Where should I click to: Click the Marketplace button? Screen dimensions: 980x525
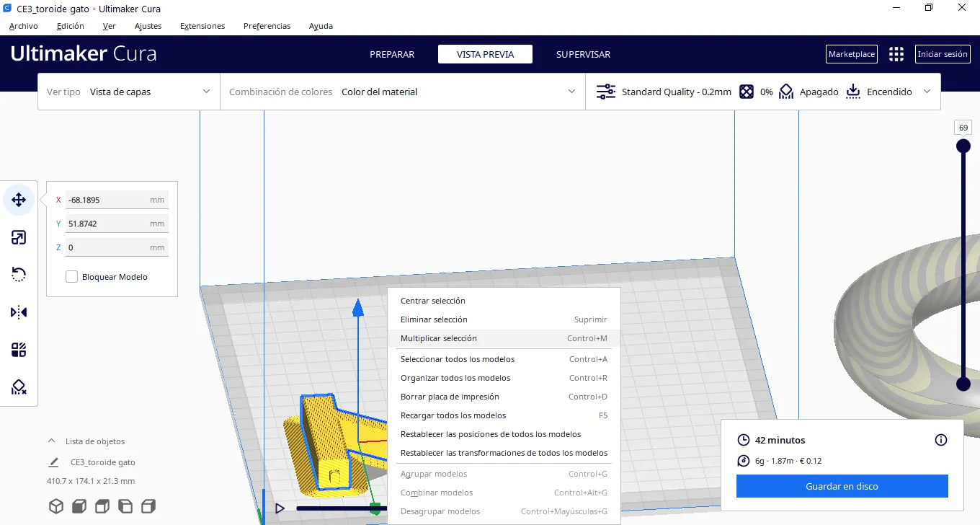tap(851, 54)
